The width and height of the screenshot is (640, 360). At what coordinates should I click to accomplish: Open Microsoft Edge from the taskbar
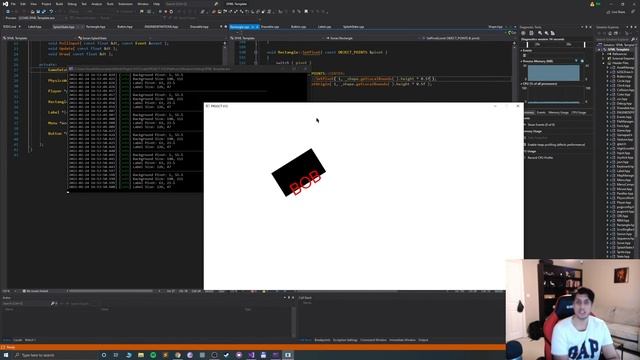[x=128, y=355]
